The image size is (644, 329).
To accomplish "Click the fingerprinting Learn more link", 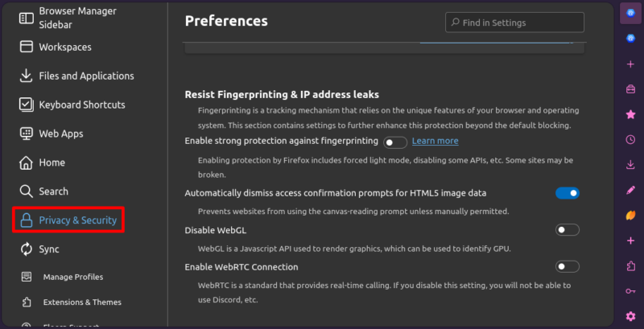I will (x=435, y=141).
